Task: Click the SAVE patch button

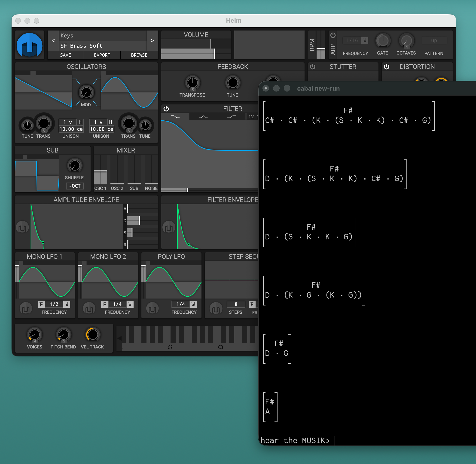Action: (66, 55)
